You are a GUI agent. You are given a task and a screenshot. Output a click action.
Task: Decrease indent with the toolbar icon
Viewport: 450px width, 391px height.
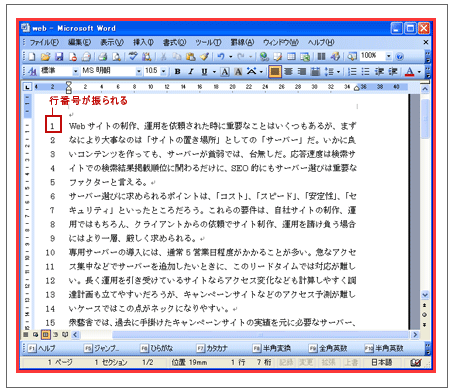tap(379, 71)
